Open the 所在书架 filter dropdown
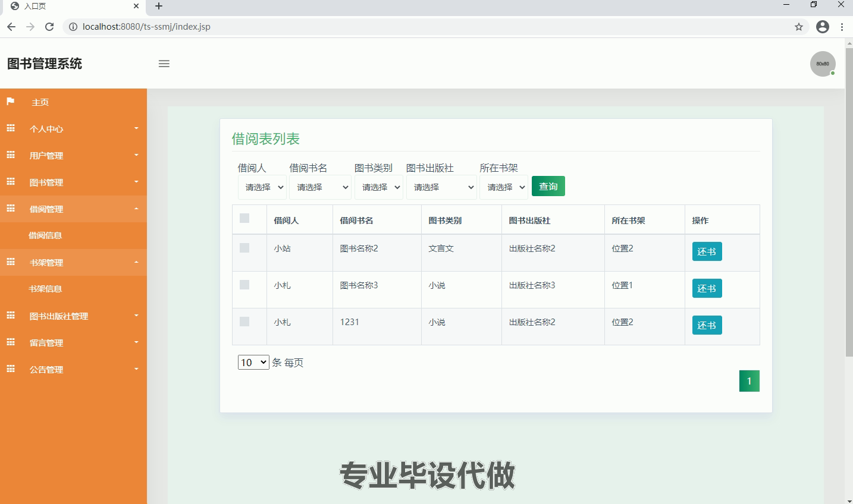The height and width of the screenshot is (504, 853). (x=504, y=187)
